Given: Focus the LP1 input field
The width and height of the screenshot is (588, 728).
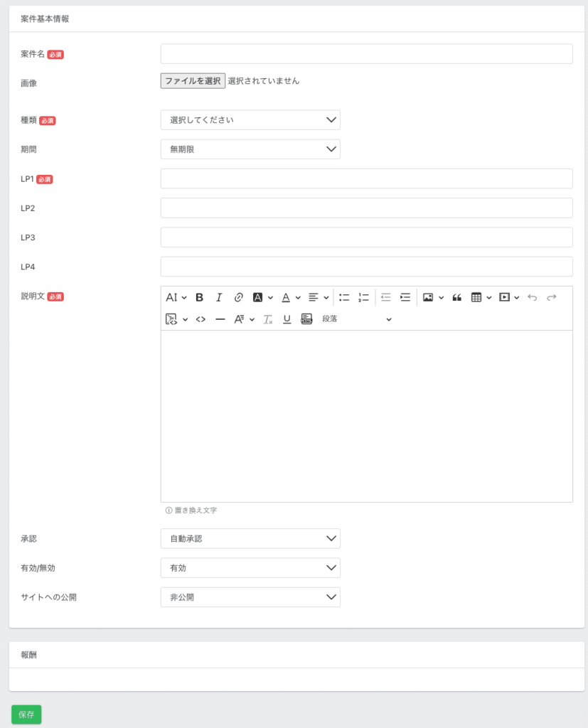Looking at the screenshot, I should [366, 178].
